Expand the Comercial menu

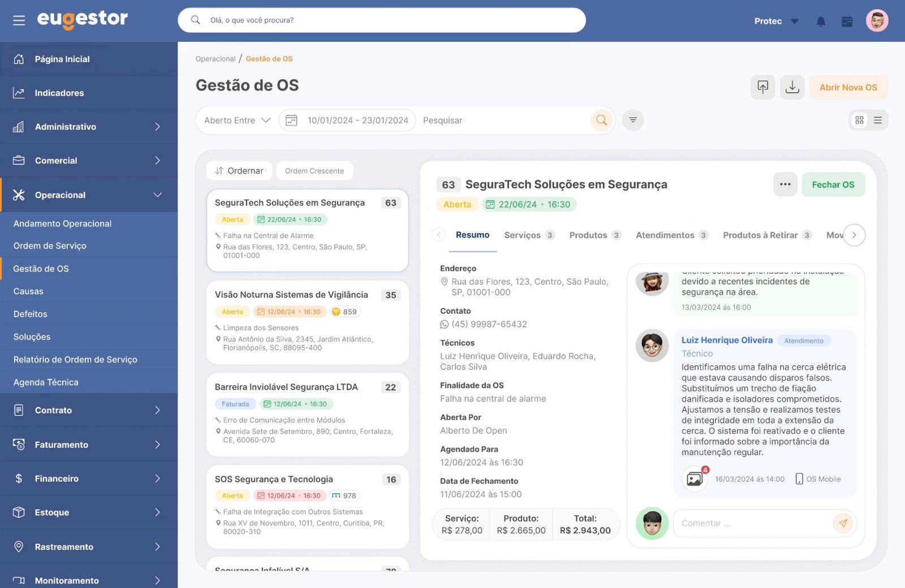pos(89,161)
